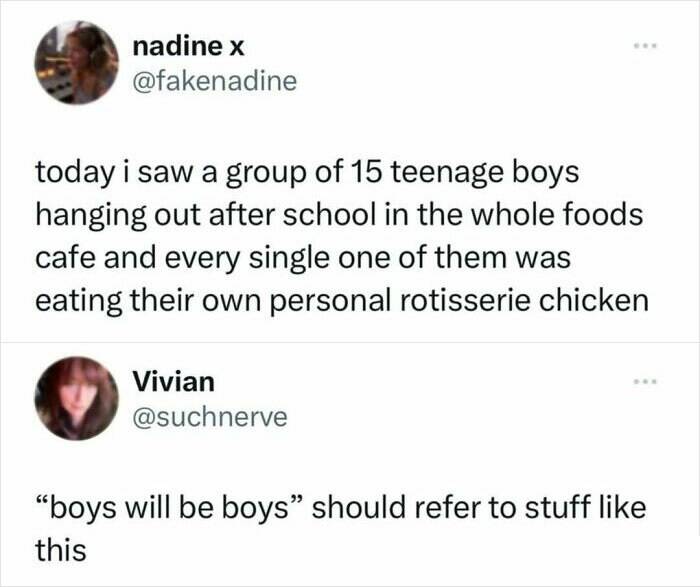Visit the @suchnerve handle
The height and width of the screenshot is (587, 700).
coord(210,416)
